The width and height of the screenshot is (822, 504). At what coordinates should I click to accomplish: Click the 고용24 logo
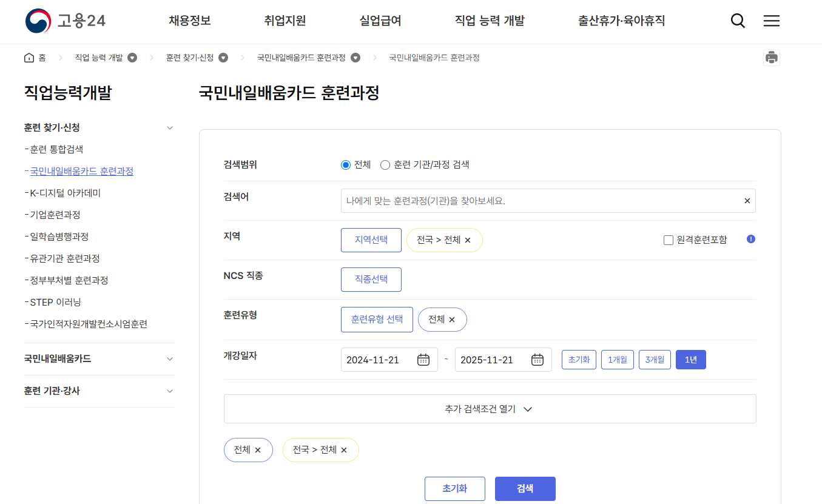coord(66,21)
